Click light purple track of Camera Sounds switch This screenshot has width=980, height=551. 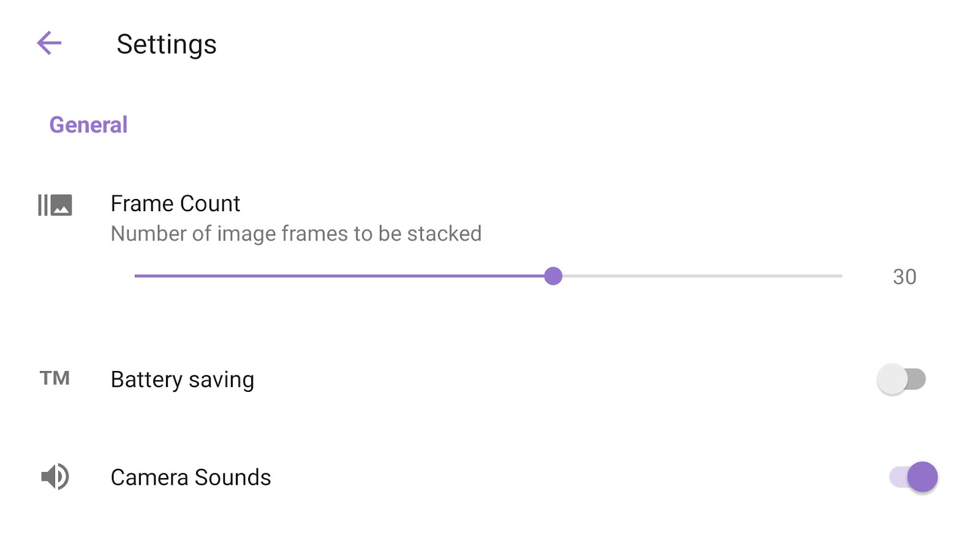897,476
